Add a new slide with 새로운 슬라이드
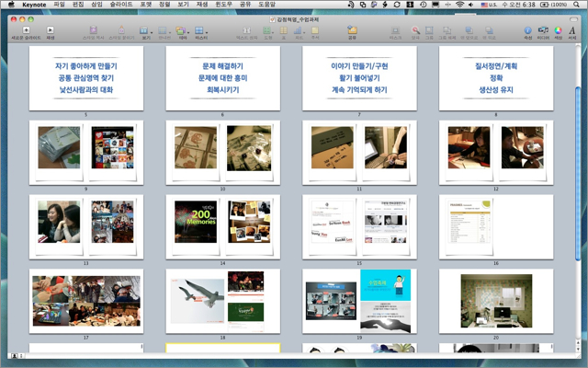 (26, 33)
